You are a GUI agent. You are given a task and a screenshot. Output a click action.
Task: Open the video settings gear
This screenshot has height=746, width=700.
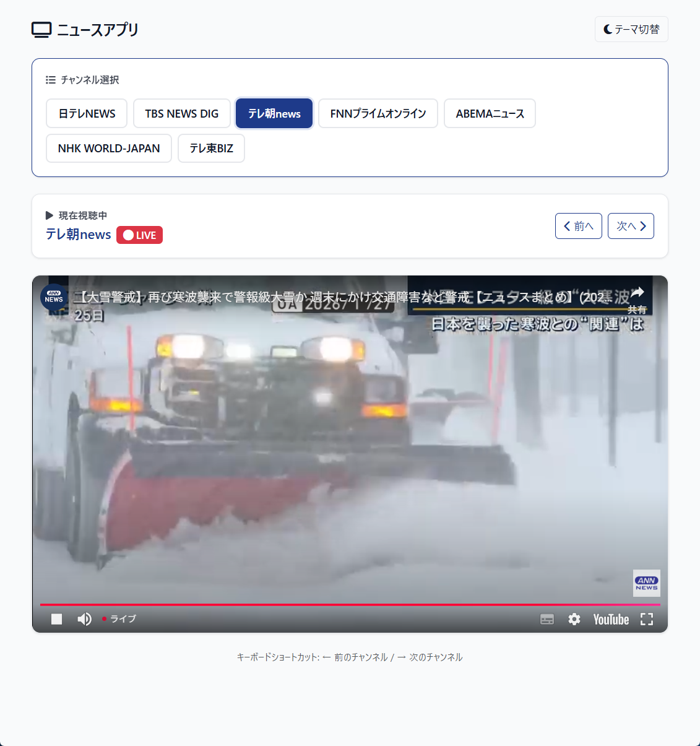[x=574, y=619]
